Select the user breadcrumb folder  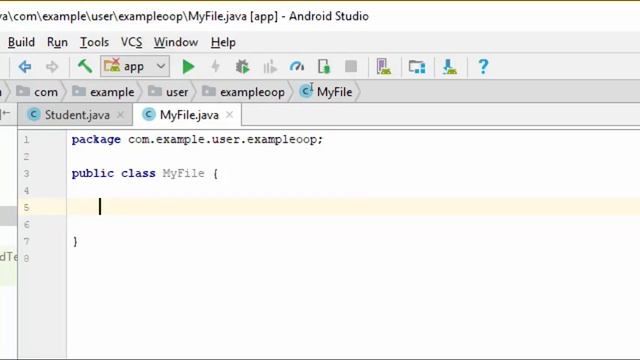point(168,92)
